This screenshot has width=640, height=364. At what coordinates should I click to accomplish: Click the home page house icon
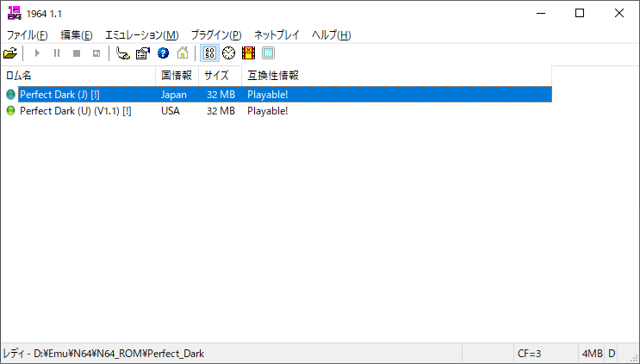[x=182, y=53]
